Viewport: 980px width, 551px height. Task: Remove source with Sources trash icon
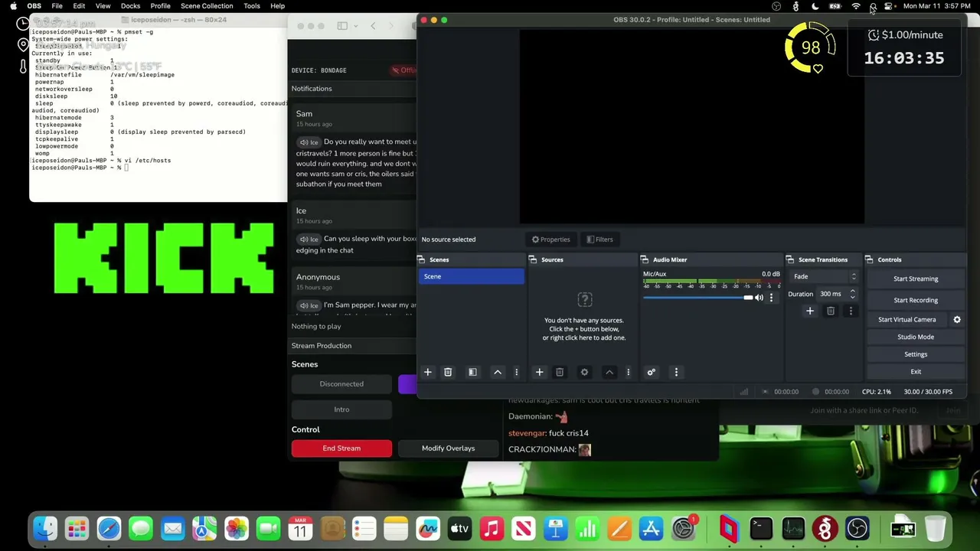click(560, 372)
